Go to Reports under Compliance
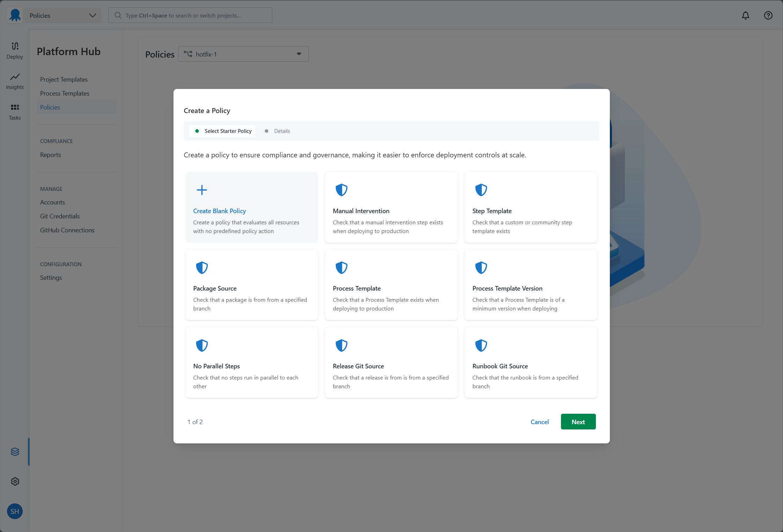 [x=50, y=155]
